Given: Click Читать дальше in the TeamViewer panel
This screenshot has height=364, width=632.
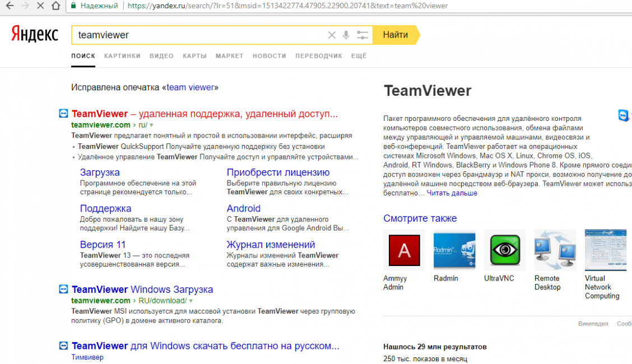Looking at the screenshot, I should pyautogui.click(x=452, y=193).
